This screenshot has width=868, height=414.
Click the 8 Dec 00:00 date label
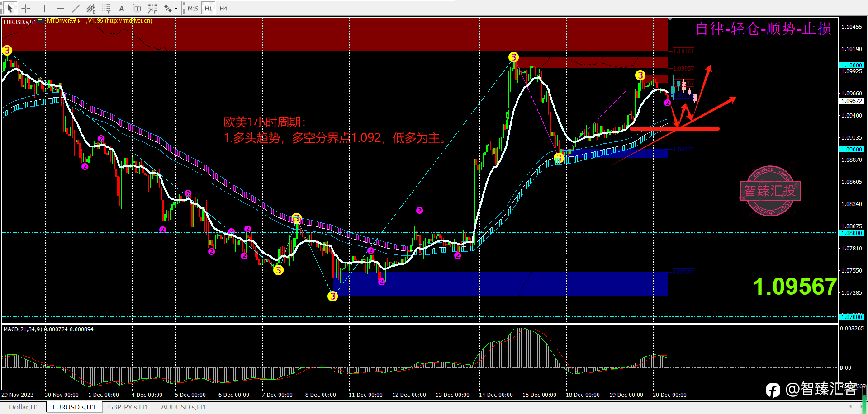[x=320, y=395]
